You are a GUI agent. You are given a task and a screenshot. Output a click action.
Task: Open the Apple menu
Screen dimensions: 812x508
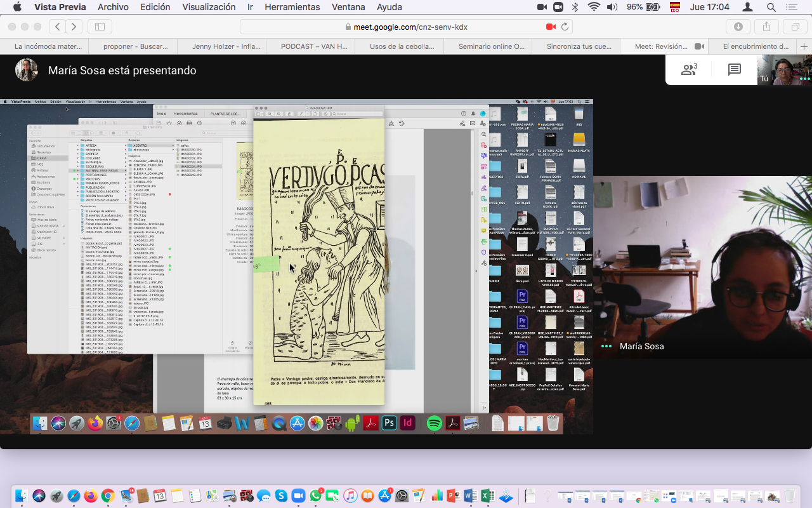17,7
